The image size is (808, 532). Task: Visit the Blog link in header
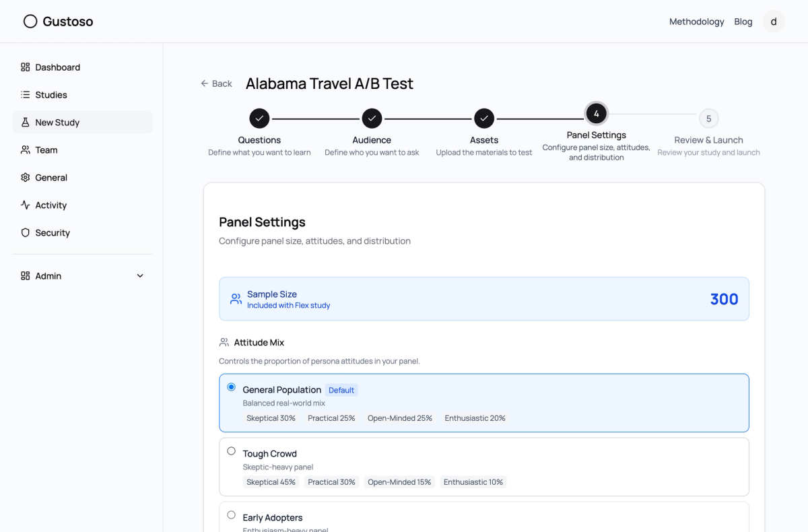click(743, 22)
